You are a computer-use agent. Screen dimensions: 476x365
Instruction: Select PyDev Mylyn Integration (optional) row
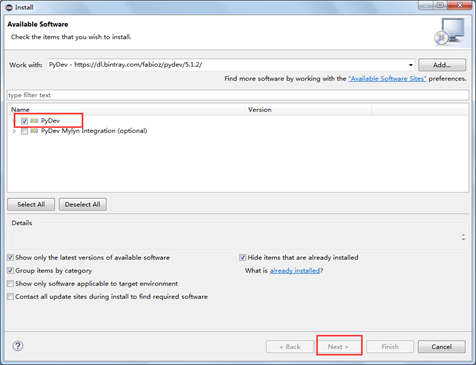tap(94, 131)
